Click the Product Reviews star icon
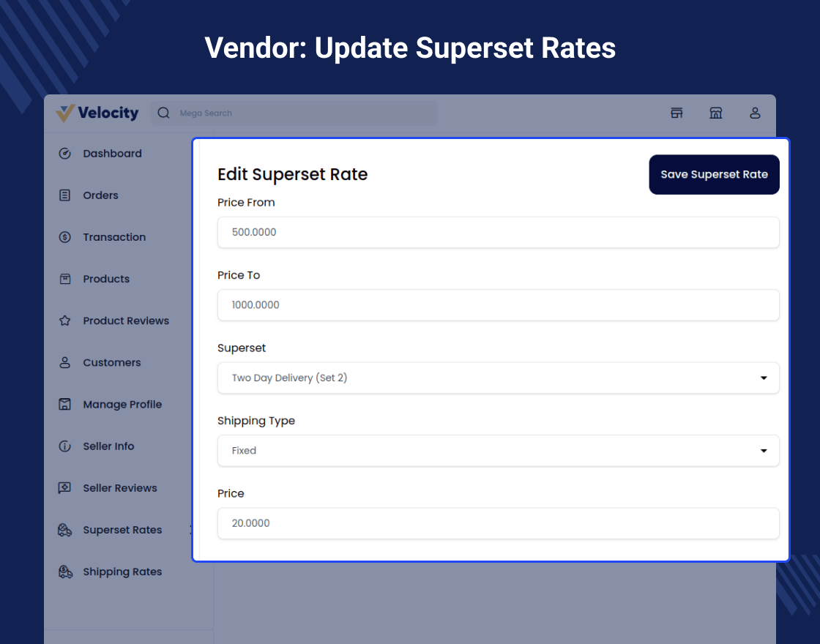Screen dimensions: 820x644 coord(64,321)
